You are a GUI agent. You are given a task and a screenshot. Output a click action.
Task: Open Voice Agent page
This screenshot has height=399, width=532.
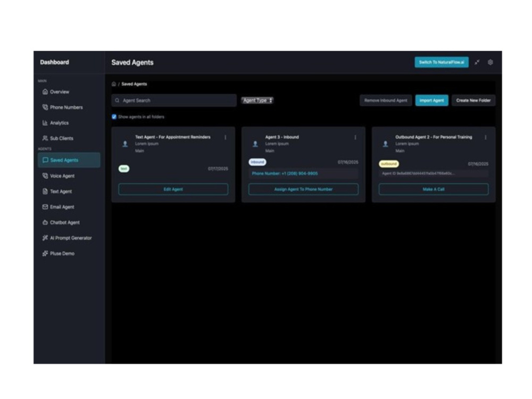click(x=69, y=176)
